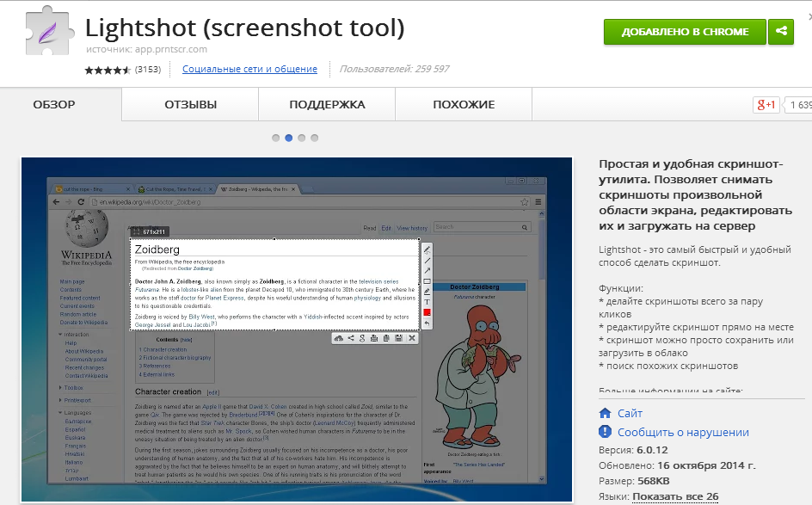Click the exclamation icon next to Сообщить о нарушении
This screenshot has height=505, width=812.
(605, 432)
